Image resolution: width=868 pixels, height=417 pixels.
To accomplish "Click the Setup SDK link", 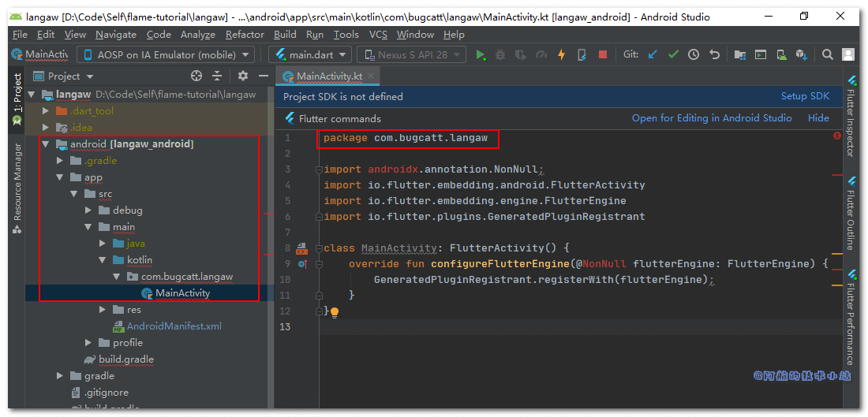I will 805,96.
